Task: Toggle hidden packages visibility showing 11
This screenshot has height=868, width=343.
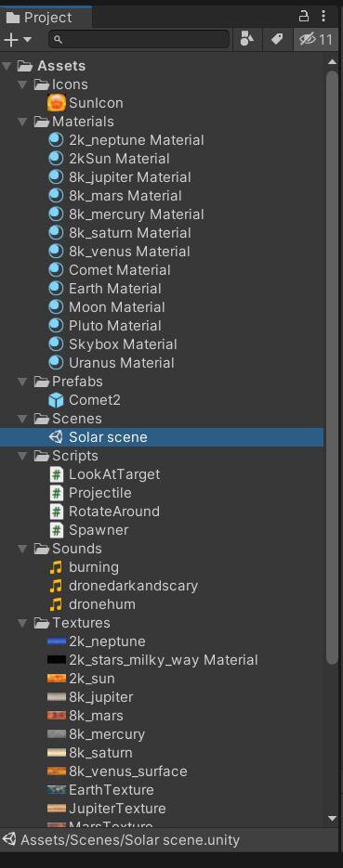Action: 315,39
